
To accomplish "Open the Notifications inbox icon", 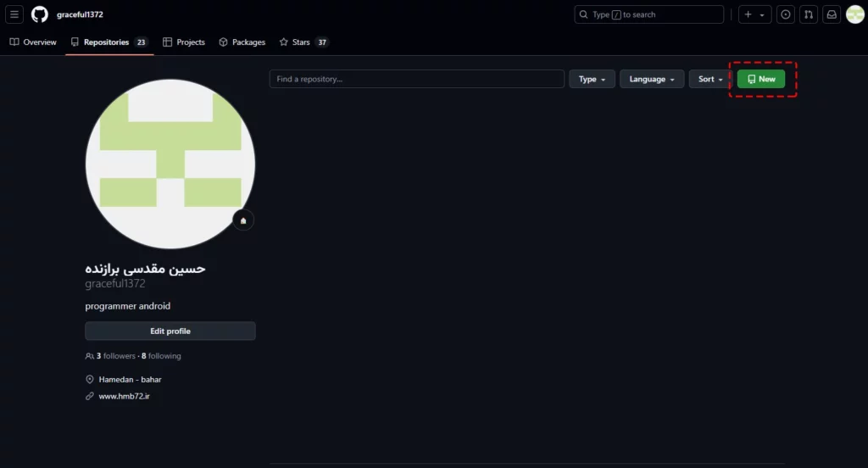I will (x=832, y=14).
